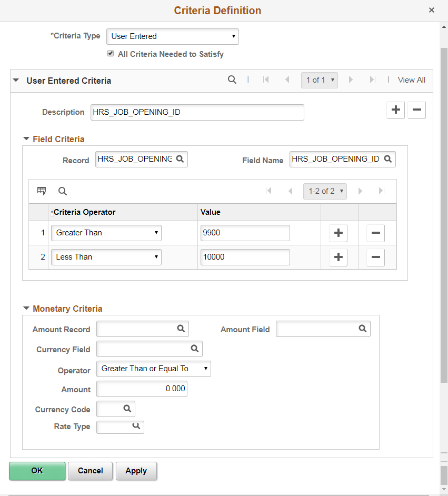
Task: Open the Currency Code lookup icon
Action: click(127, 409)
